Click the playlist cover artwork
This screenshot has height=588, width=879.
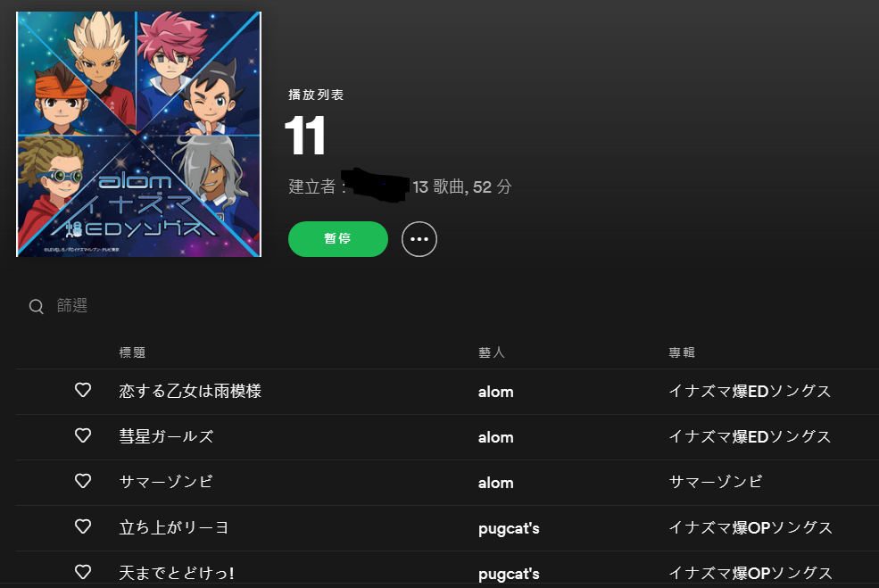point(139,134)
